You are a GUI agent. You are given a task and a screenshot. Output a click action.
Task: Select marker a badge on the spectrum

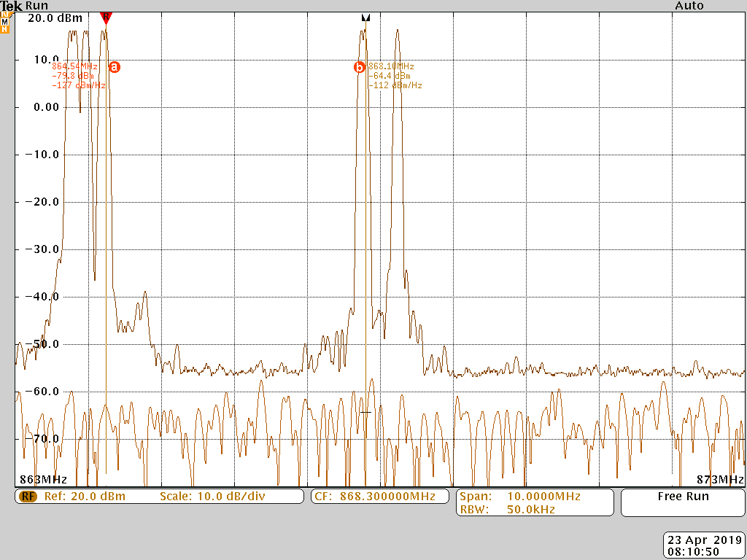(x=114, y=66)
